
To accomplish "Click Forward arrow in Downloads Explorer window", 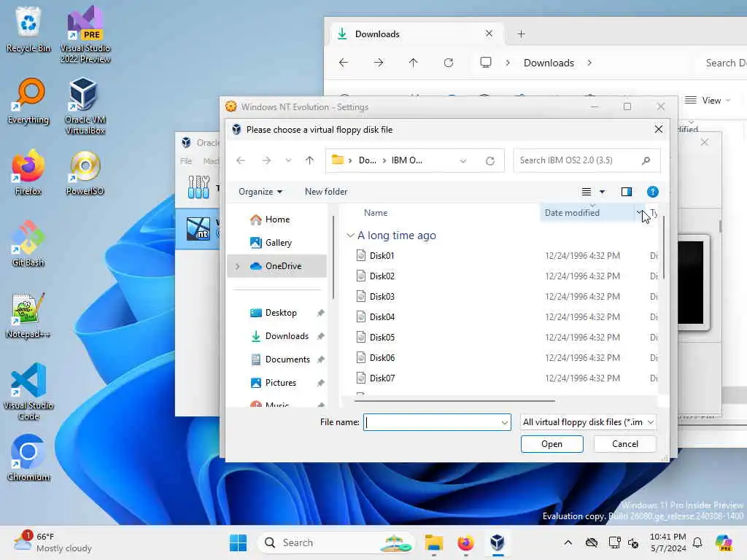I will (379, 63).
